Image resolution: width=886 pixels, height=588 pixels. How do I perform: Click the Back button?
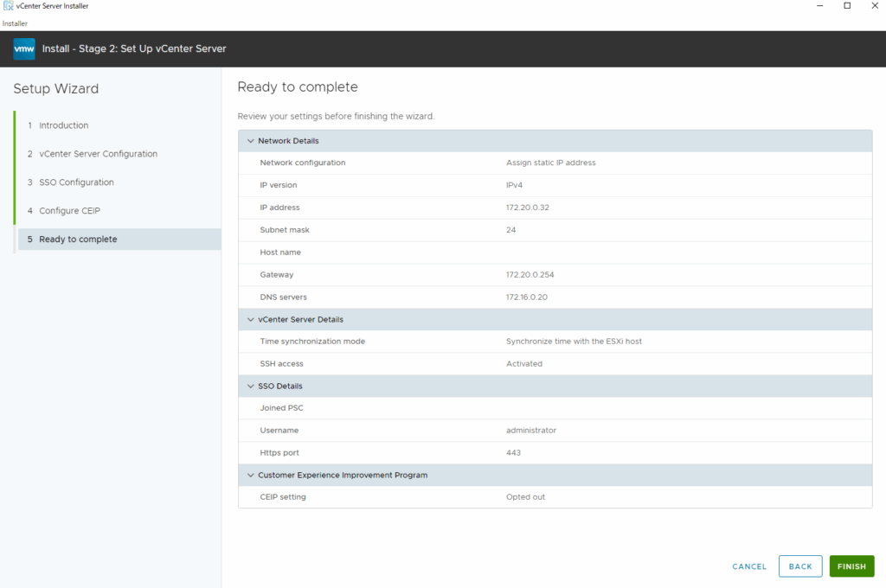pyautogui.click(x=800, y=566)
